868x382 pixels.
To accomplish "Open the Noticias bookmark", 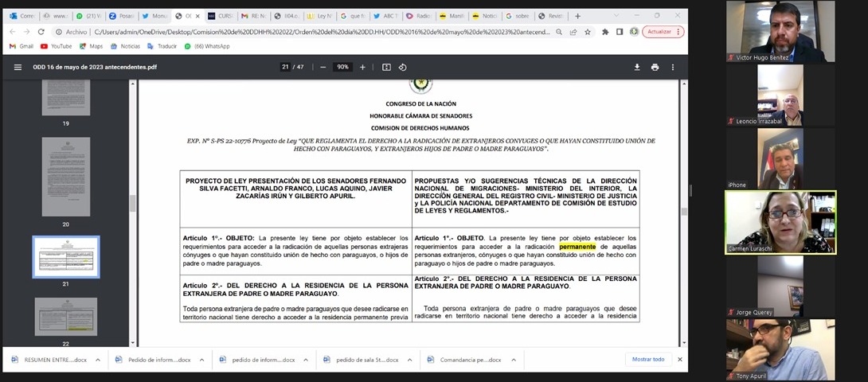I will point(125,46).
